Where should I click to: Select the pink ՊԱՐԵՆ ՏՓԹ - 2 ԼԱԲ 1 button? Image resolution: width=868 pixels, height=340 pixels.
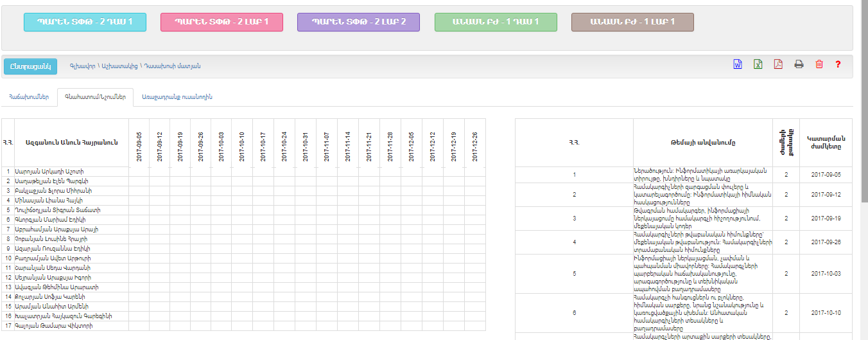[221, 22]
